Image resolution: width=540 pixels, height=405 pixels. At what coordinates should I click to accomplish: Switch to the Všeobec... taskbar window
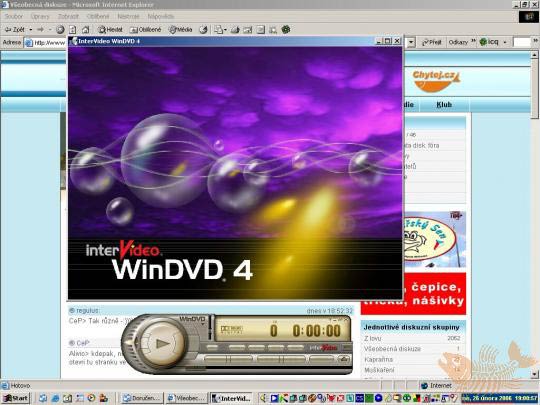tap(187, 398)
